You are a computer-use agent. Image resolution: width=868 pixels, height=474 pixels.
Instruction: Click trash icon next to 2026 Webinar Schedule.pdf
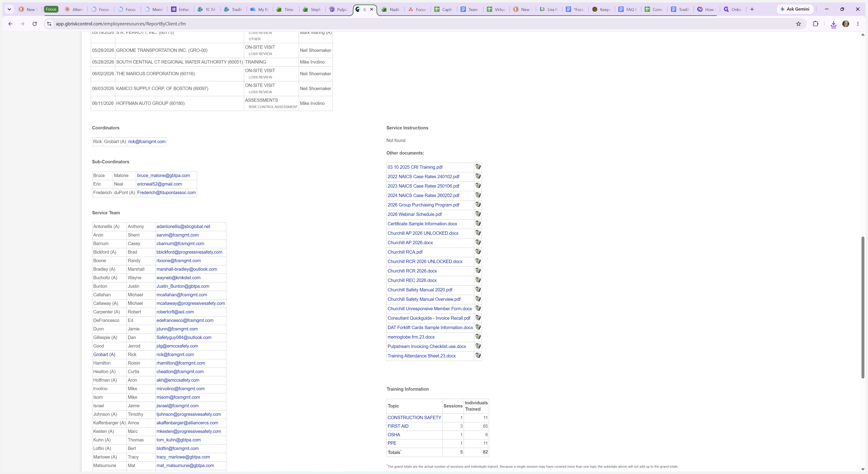click(478, 214)
